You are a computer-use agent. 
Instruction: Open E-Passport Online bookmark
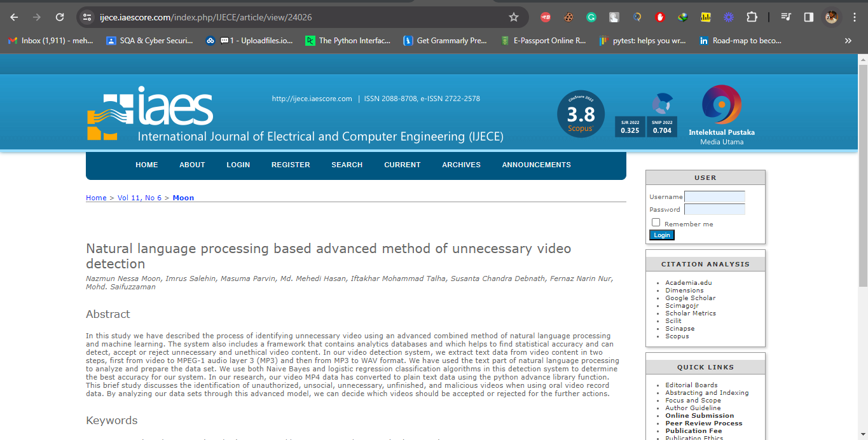543,41
